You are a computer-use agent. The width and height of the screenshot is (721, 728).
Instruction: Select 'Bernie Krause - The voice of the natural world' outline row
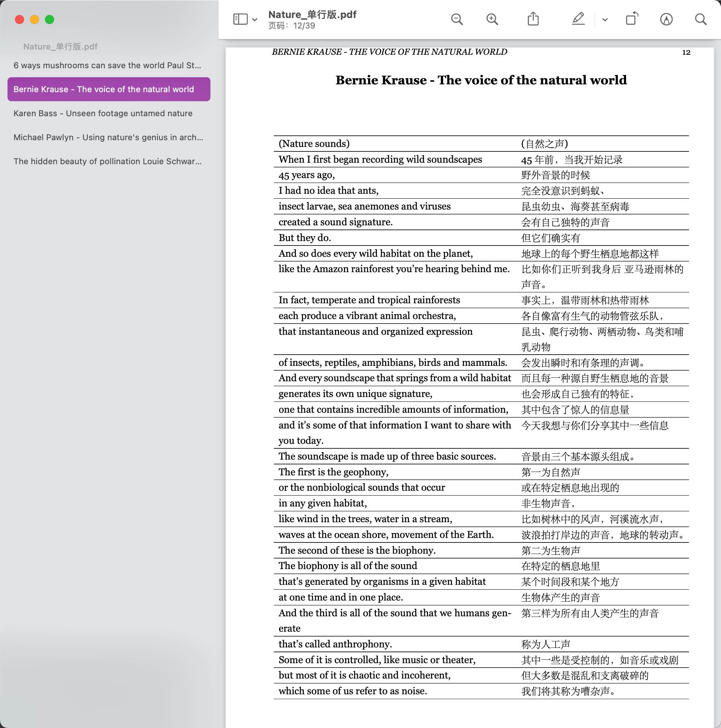point(109,89)
